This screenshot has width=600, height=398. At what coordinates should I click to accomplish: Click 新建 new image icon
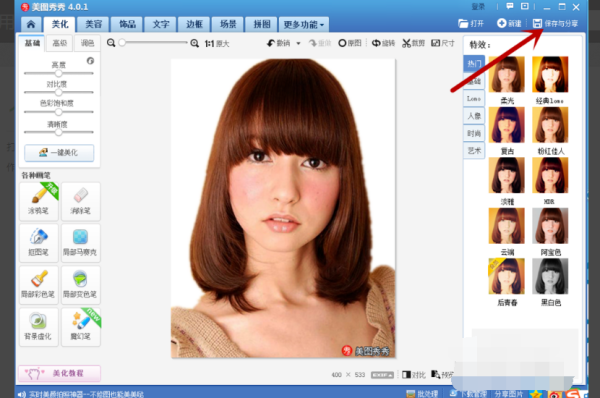click(x=509, y=24)
